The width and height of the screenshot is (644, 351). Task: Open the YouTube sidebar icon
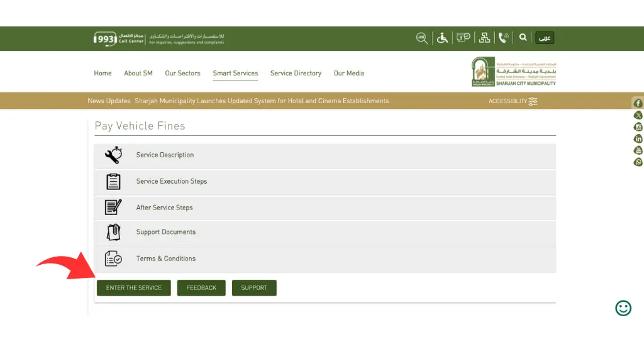click(638, 150)
